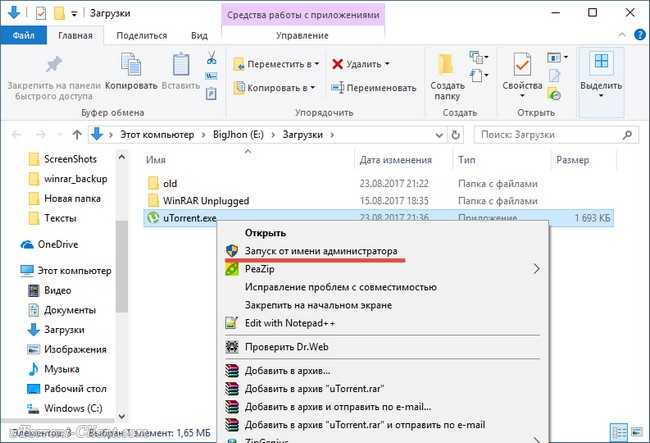Screen dimensions: 650x443
Task: Select OneDrive in navigation pane
Action: [58, 244]
